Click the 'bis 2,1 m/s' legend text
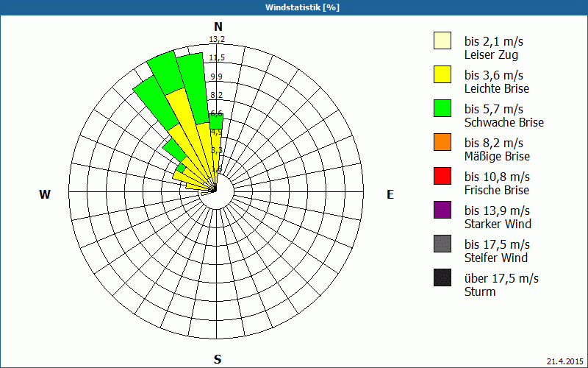 click(x=493, y=41)
